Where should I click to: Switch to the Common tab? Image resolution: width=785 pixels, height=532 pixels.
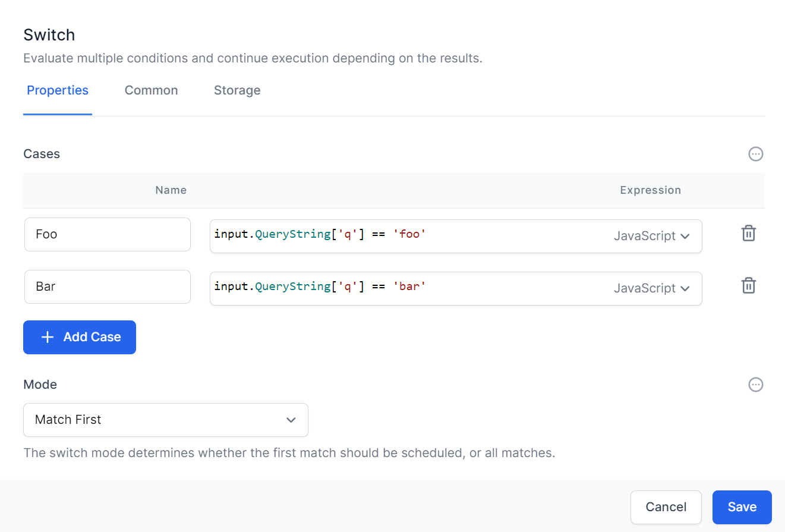(x=151, y=90)
